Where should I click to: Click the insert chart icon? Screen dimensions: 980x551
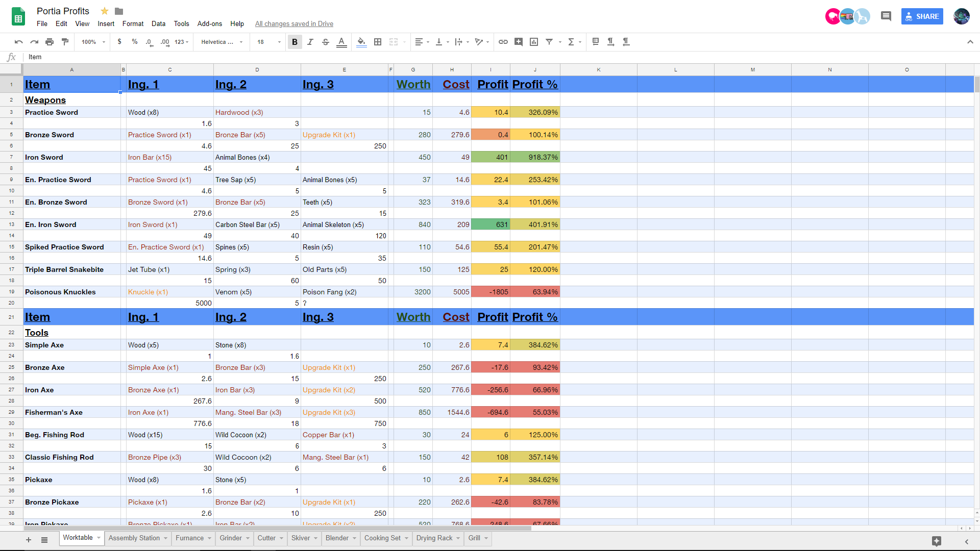click(x=534, y=42)
